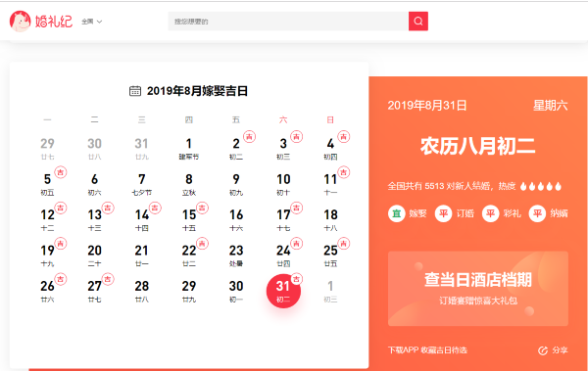Screen dimensions: 588x371
Task: Select August 16 十六 date
Action: pyautogui.click(x=236, y=220)
